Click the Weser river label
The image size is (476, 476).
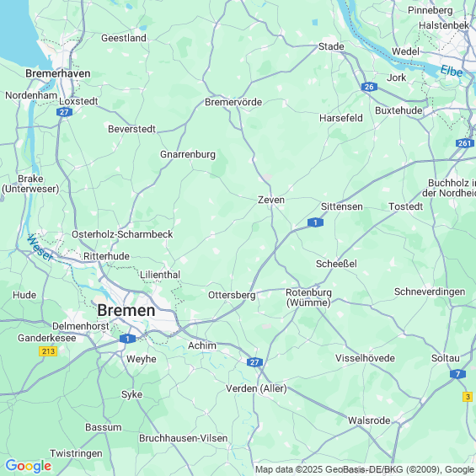40,248
